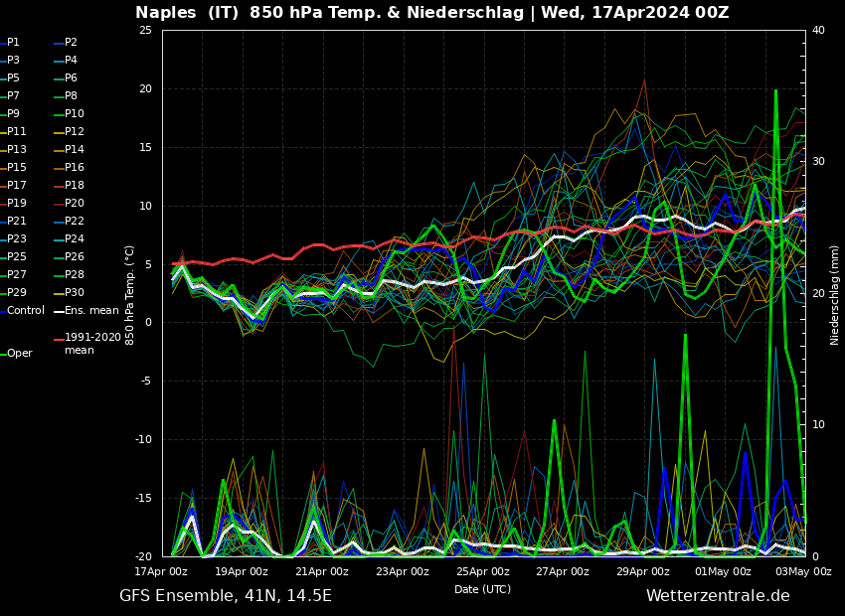Viewport: 845px width, 616px height.
Task: Select legend label P28
Action: pyautogui.click(x=69, y=274)
